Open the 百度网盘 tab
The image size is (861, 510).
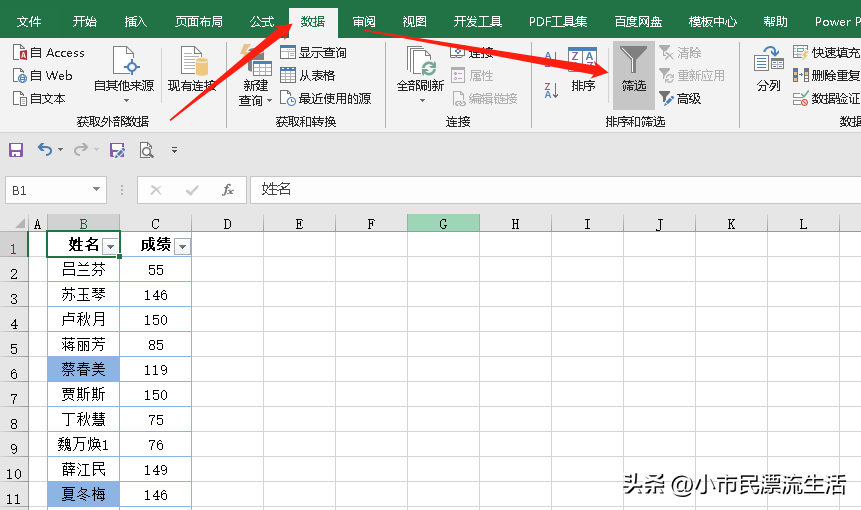[638, 22]
